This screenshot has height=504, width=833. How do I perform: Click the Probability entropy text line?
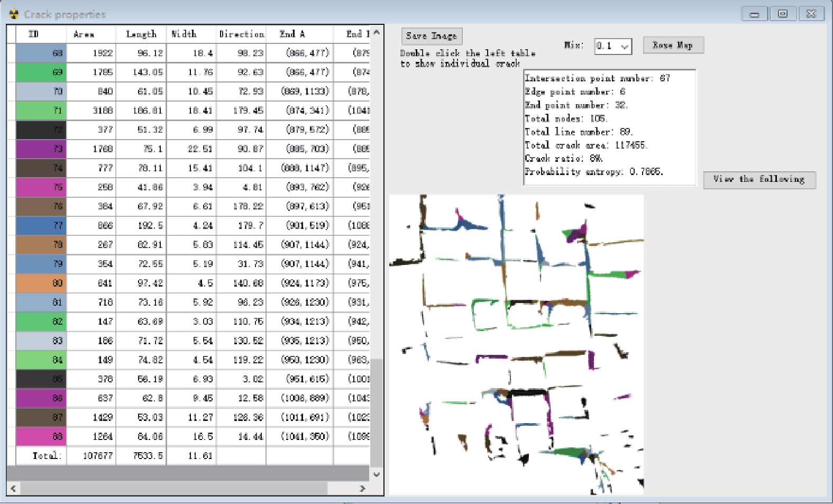593,171
